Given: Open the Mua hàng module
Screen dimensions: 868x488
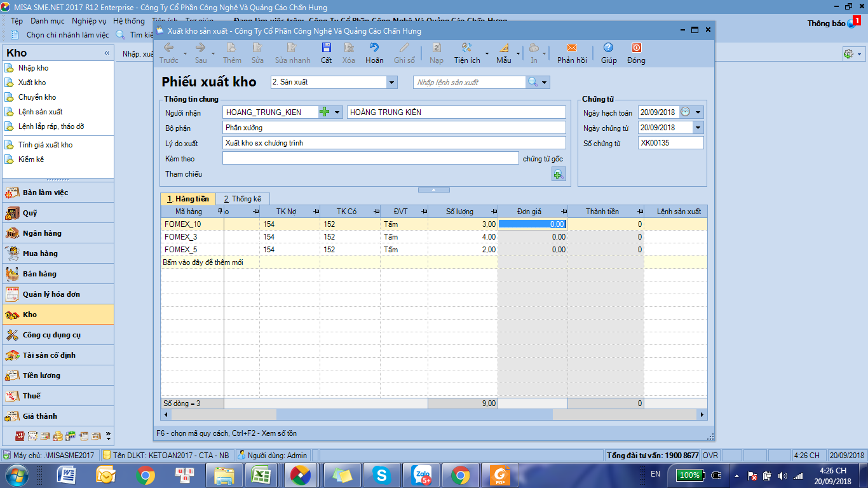Looking at the screenshot, I should click(58, 254).
